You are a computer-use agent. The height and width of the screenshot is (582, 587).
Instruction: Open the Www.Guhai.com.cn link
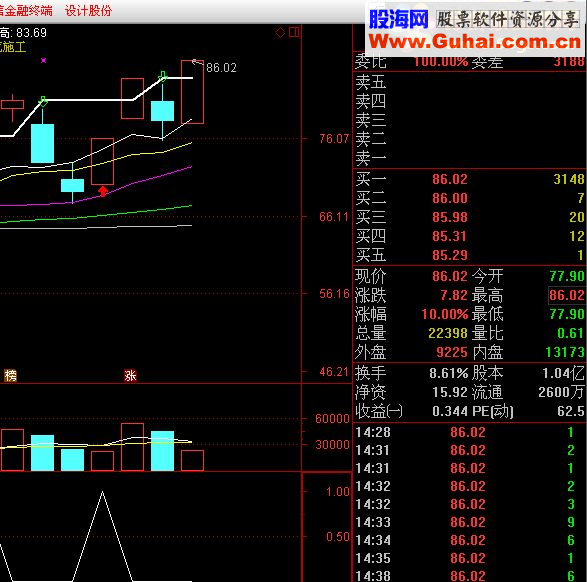475,41
